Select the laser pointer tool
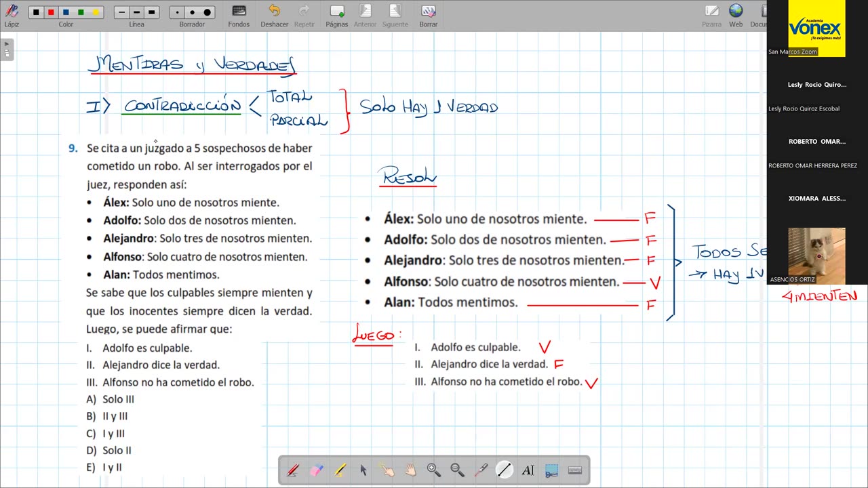 481,470
